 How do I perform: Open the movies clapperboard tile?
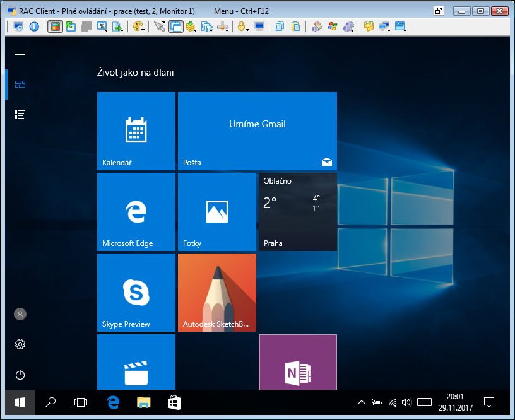coord(136,362)
